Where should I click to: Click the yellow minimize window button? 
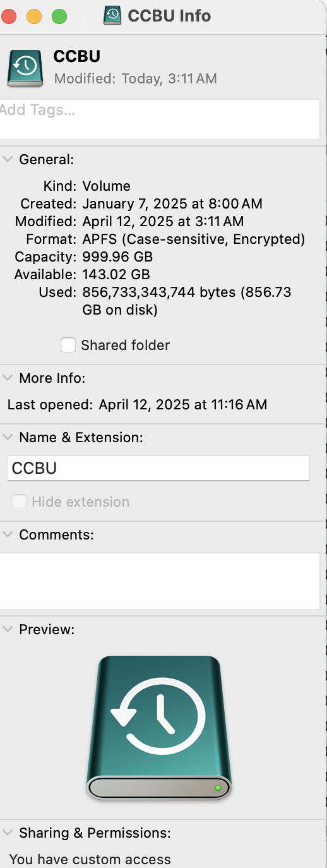click(34, 16)
